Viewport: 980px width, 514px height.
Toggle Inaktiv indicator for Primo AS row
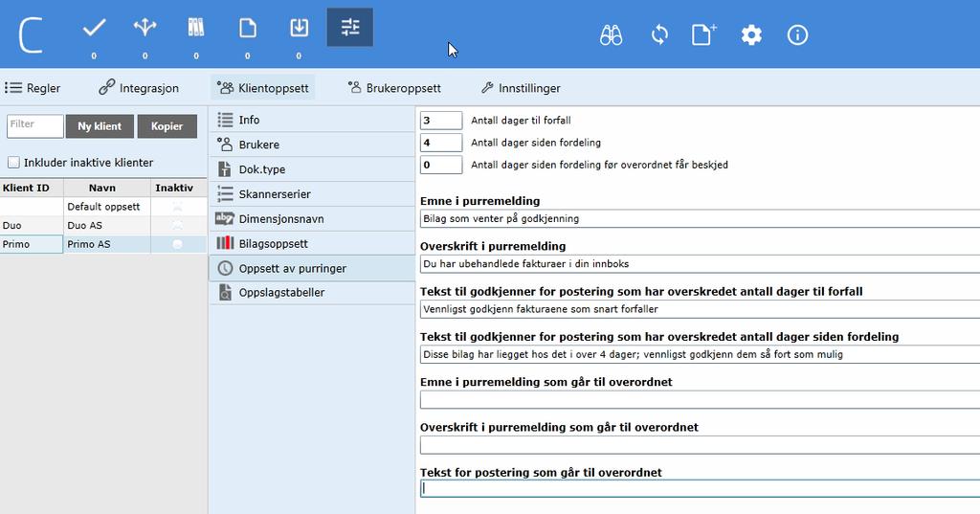pos(177,244)
